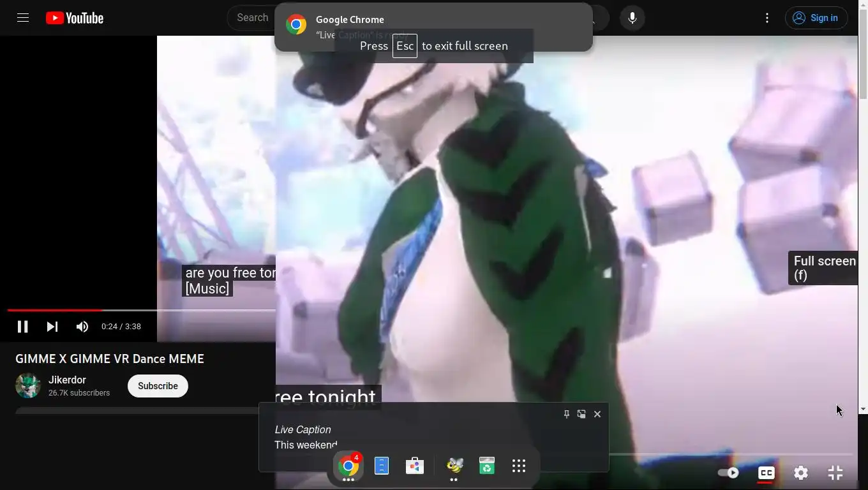
Task: Click the Live Caption heading text
Action: (x=303, y=430)
